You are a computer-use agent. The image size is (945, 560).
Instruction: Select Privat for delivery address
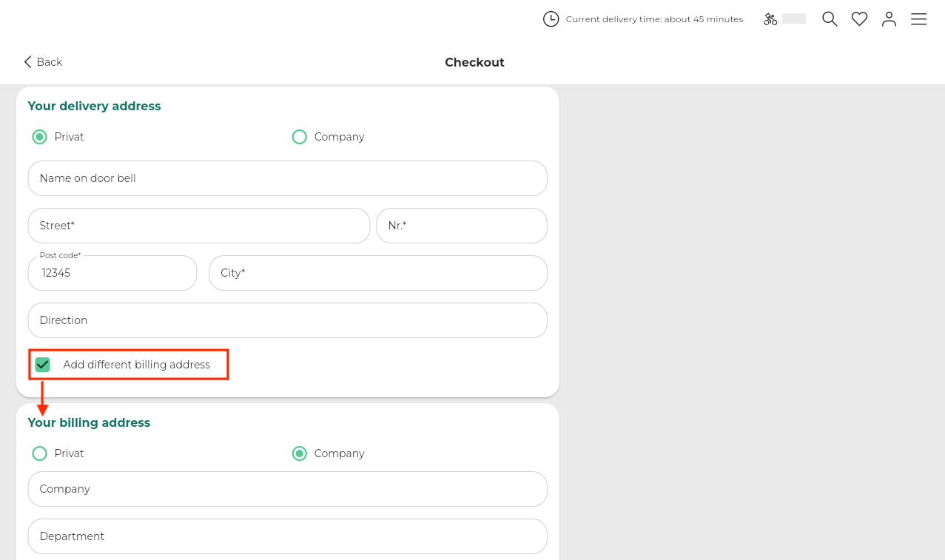point(40,137)
